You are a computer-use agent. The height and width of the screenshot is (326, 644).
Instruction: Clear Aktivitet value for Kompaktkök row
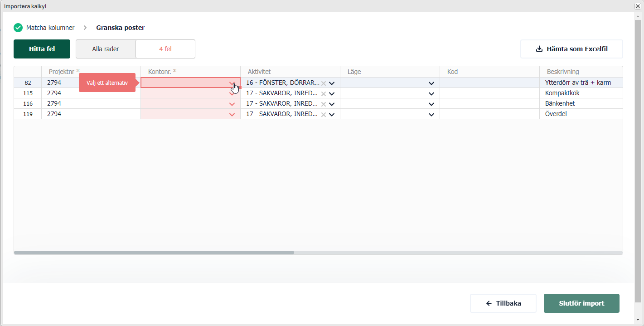click(324, 93)
